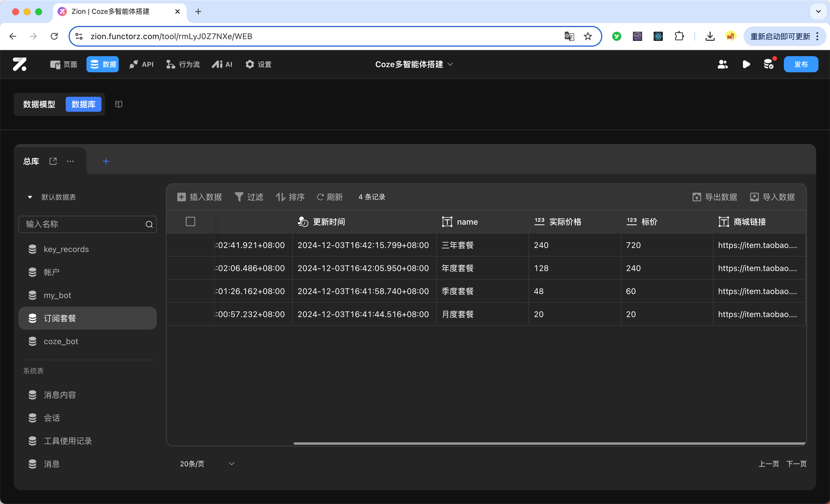Switch to the 数据模型 tab
Screen dimensions: 830x504
point(39,104)
